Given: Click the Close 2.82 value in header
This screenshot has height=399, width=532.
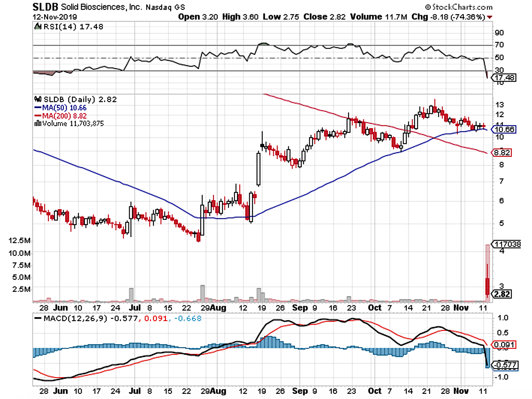Looking at the screenshot, I should [325, 17].
